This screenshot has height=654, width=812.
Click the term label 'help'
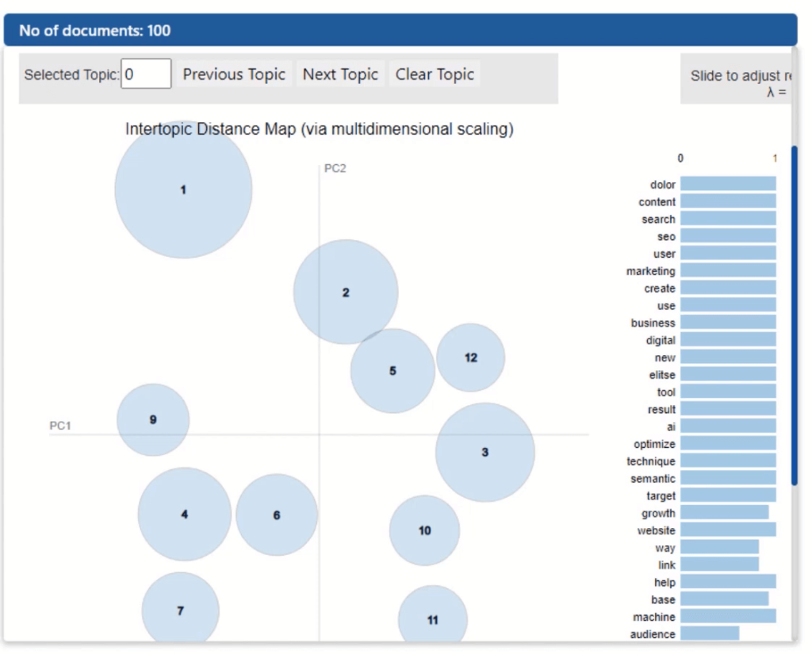pyautogui.click(x=665, y=582)
